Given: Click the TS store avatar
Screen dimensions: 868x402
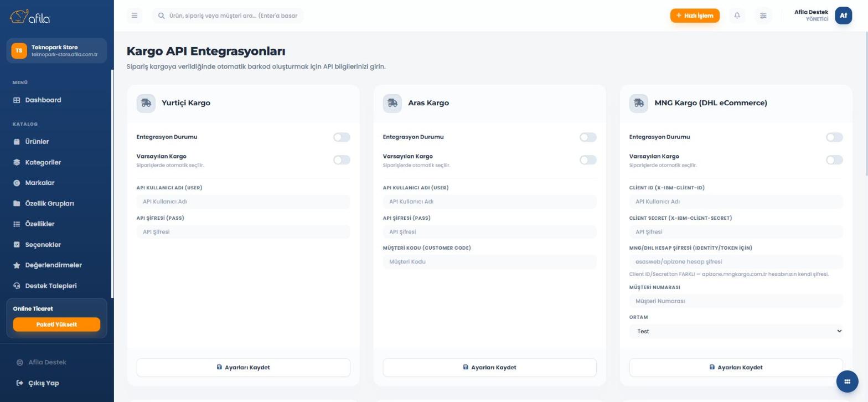Looking at the screenshot, I should (x=19, y=50).
